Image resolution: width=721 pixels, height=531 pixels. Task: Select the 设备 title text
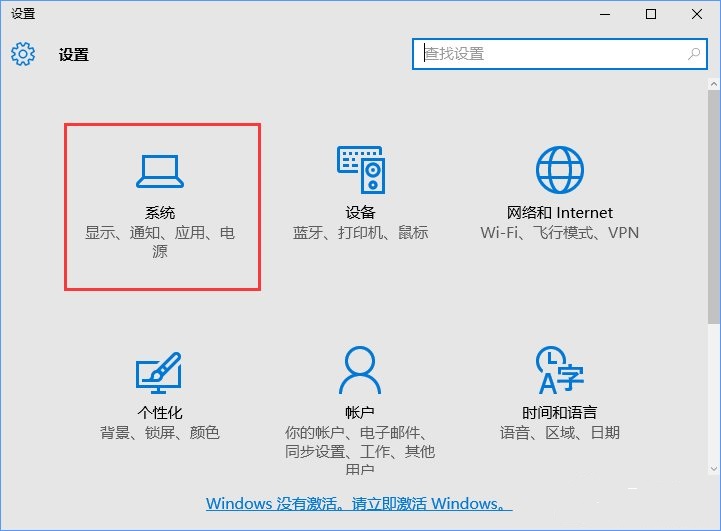click(x=360, y=213)
